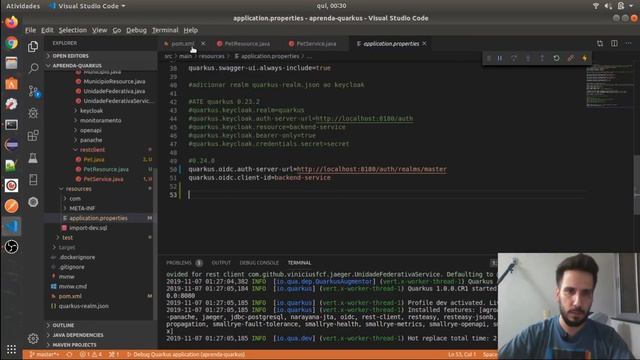The width and height of the screenshot is (640, 360).
Task: Collapse the restclient folder
Action: (92, 150)
